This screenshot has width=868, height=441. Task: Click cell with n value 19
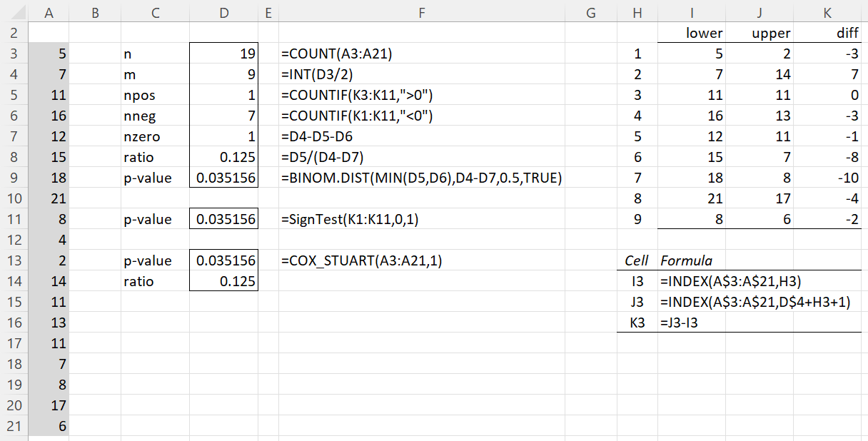[224, 54]
